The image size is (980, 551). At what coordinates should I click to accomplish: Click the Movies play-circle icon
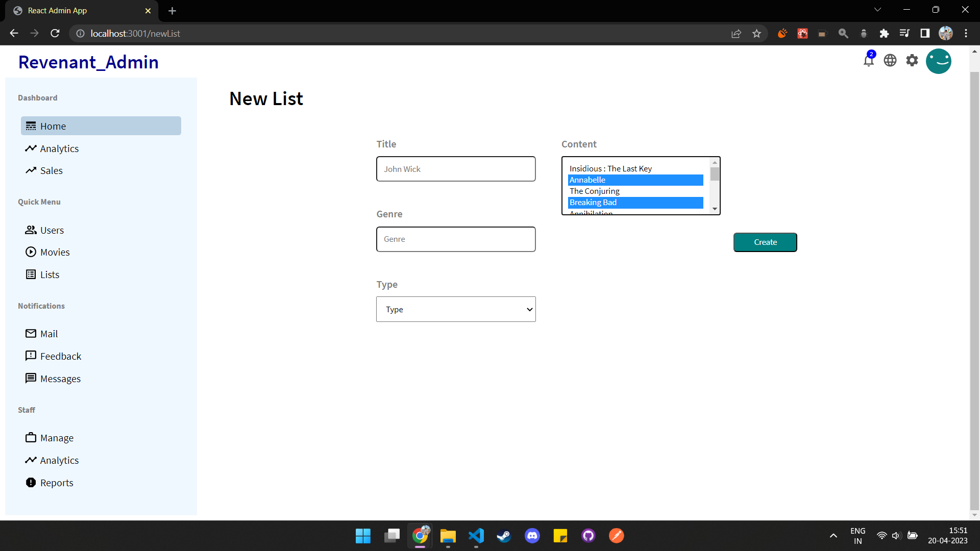click(31, 252)
